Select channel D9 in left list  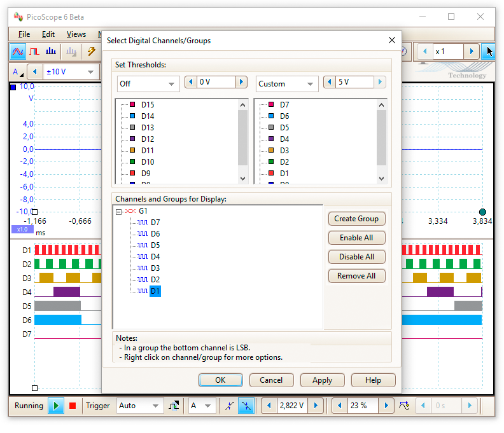146,174
